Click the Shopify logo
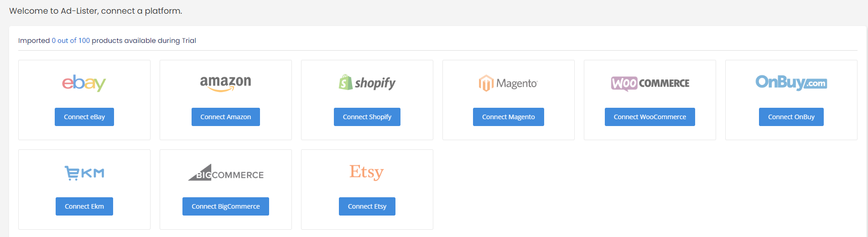 pyautogui.click(x=367, y=83)
